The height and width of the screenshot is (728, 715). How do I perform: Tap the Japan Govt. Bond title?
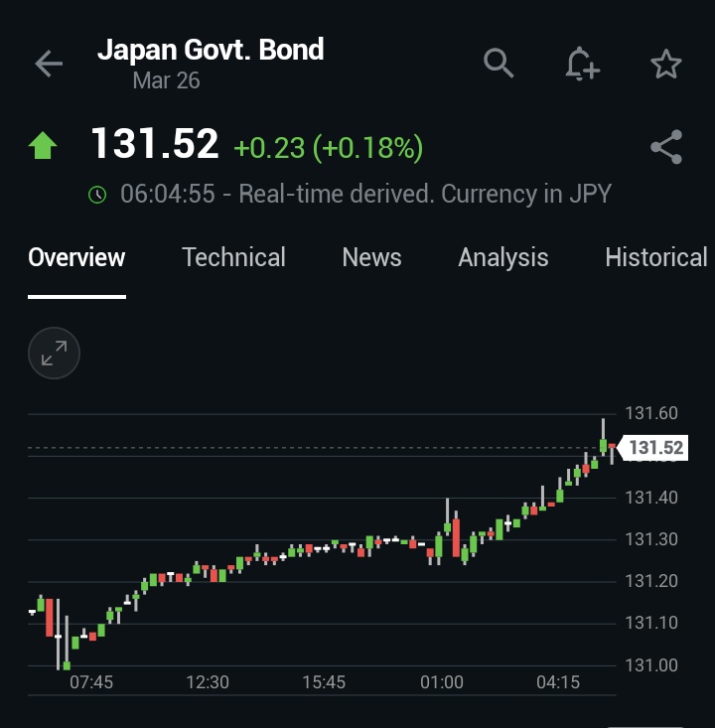click(x=211, y=50)
